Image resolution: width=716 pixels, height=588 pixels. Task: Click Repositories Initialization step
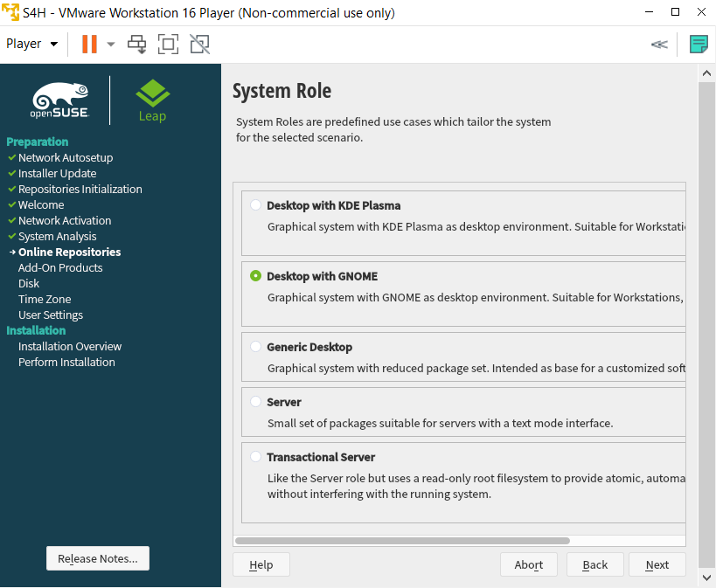[80, 189]
